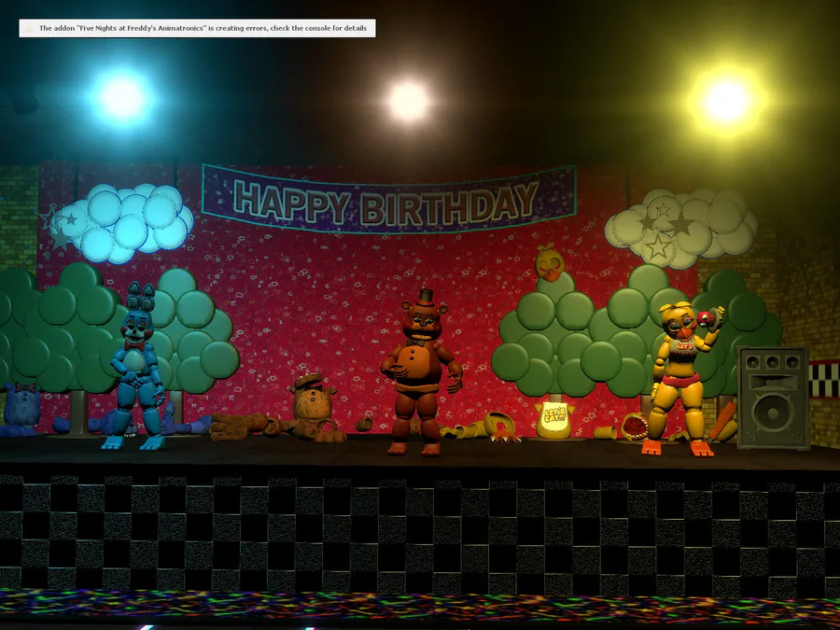Click the warning icon in the error notification
This screenshot has width=840, height=630.
(x=30, y=28)
